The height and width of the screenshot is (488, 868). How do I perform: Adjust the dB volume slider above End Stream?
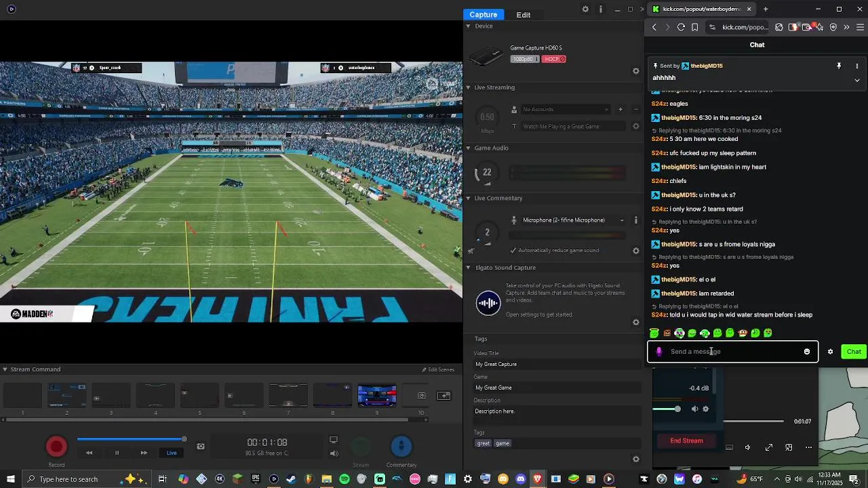[x=667, y=409]
